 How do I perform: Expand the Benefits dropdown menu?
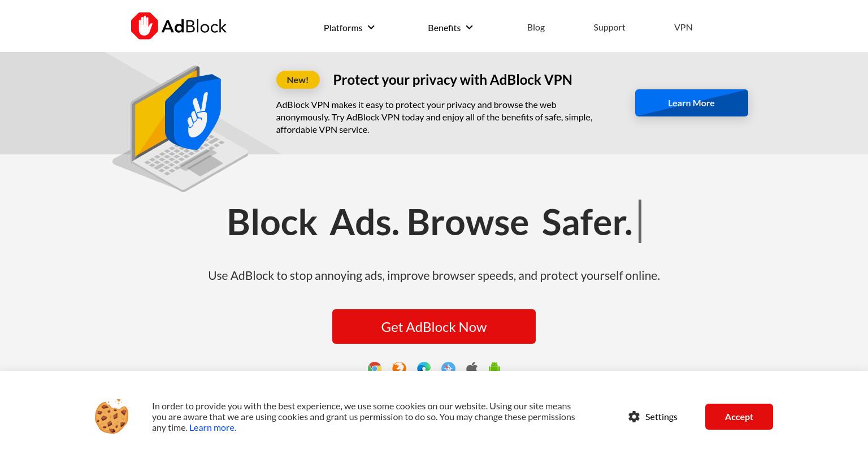pyautogui.click(x=450, y=28)
